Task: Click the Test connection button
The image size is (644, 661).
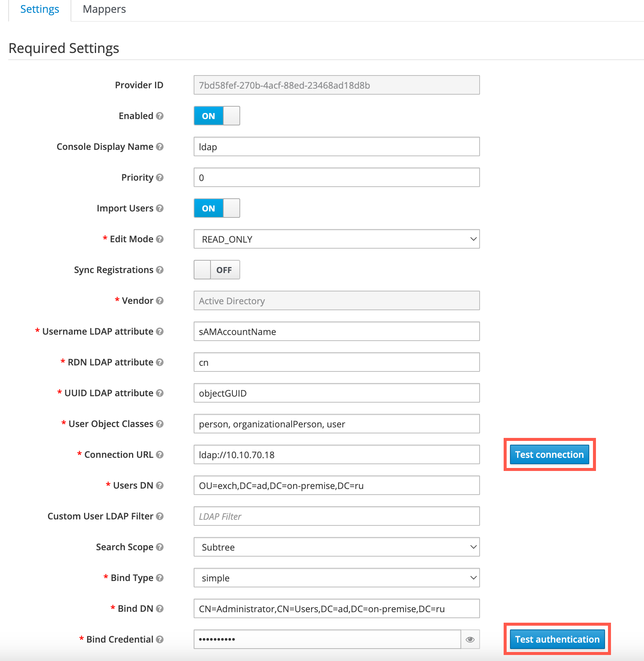Action: 549,455
